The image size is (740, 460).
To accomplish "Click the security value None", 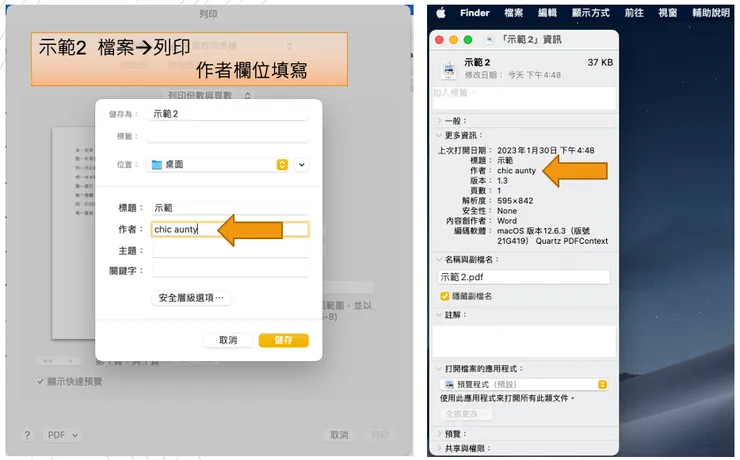I will click(507, 211).
